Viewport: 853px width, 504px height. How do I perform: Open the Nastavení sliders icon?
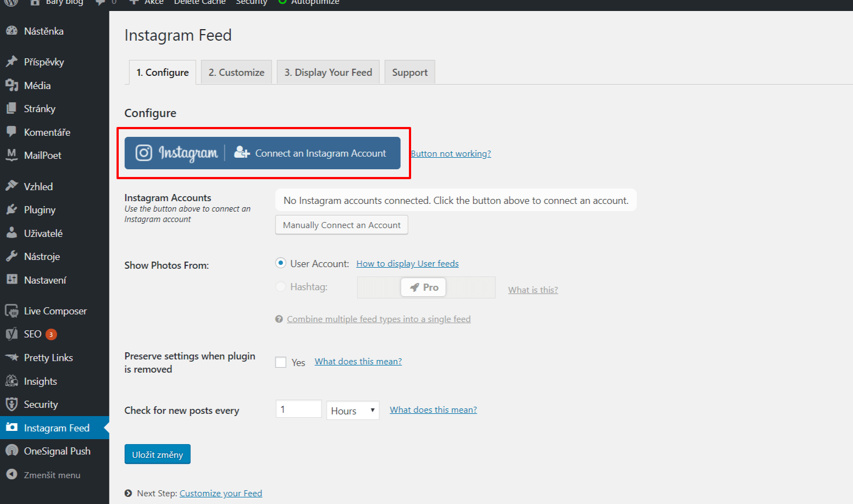[x=12, y=279]
